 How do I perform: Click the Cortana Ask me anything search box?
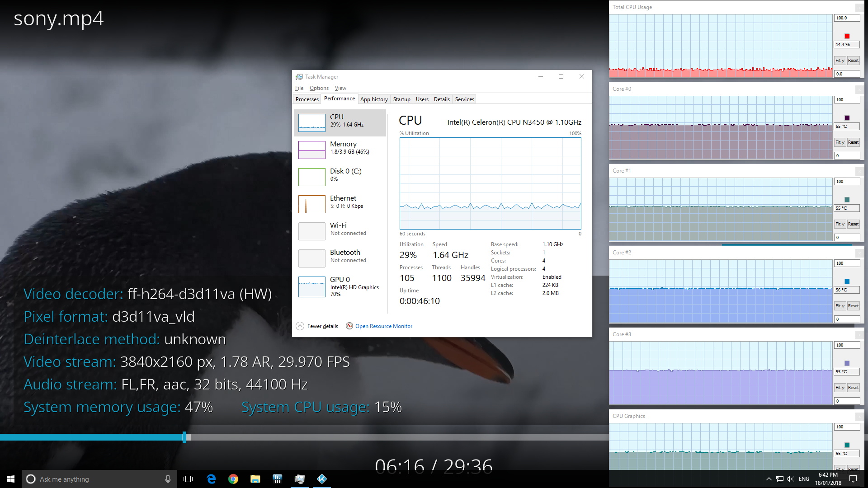[99, 479]
